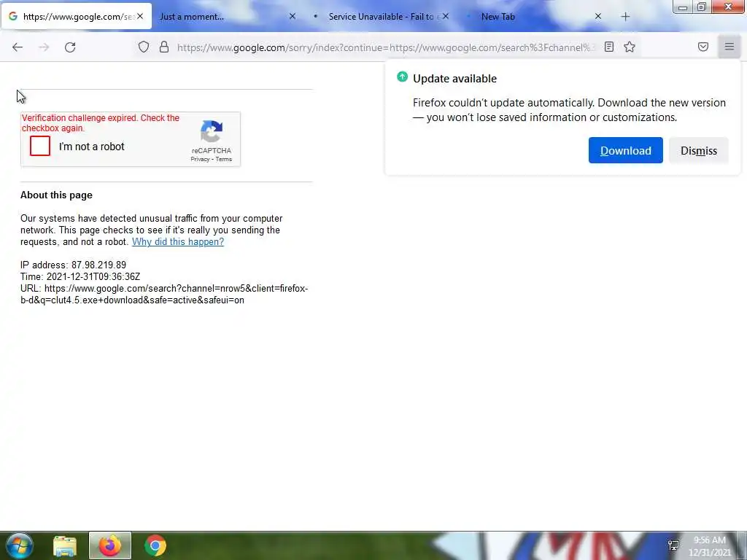
Task: Close the New Tab tab
Action: [x=598, y=16]
